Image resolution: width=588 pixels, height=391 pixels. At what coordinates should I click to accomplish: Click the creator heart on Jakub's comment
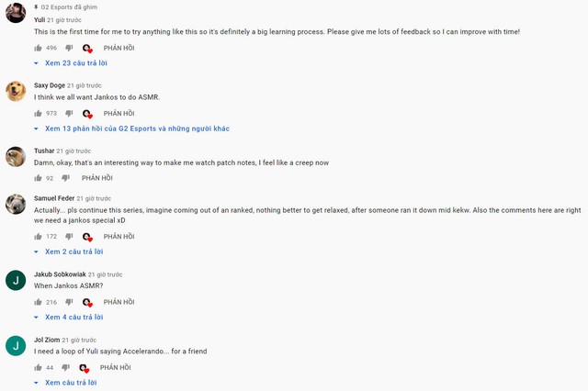click(x=87, y=302)
